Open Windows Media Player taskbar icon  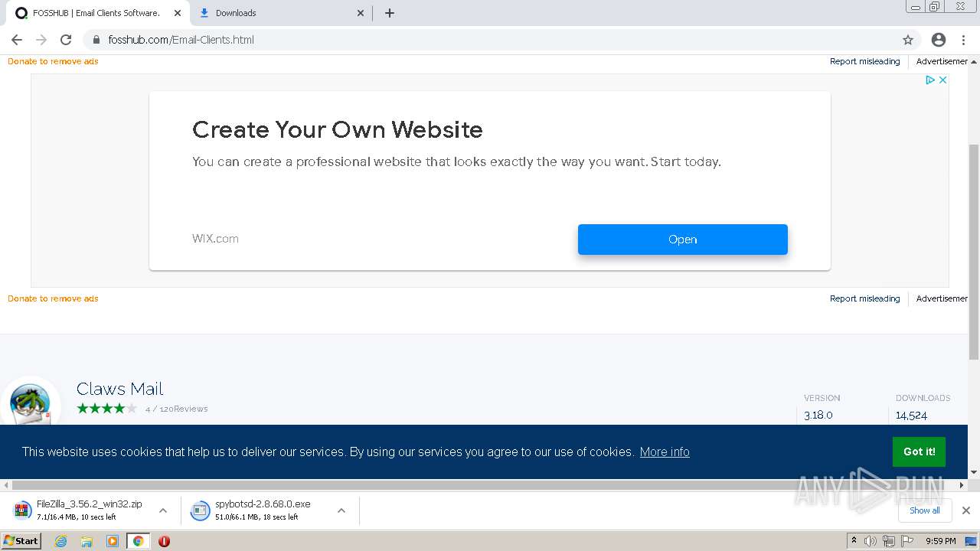coord(113,541)
